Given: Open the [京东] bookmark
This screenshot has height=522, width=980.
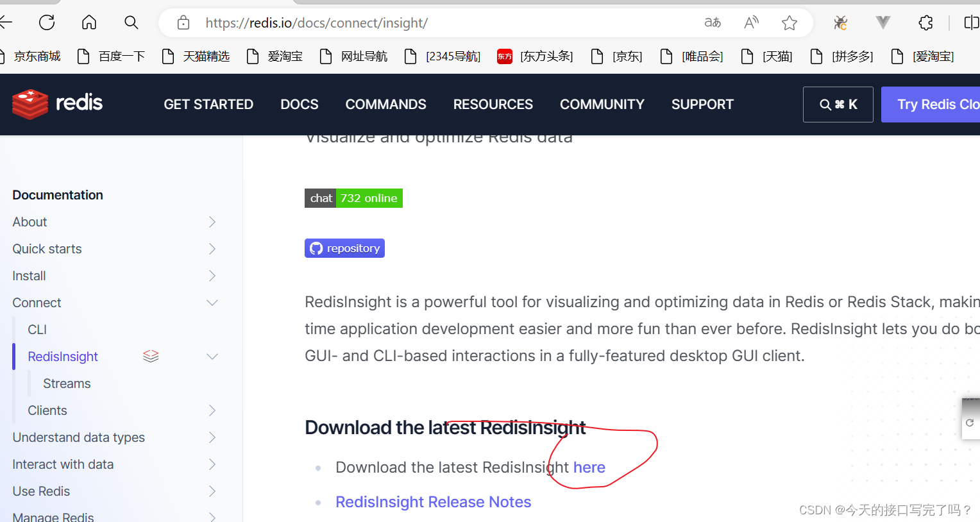Looking at the screenshot, I should click(x=616, y=56).
